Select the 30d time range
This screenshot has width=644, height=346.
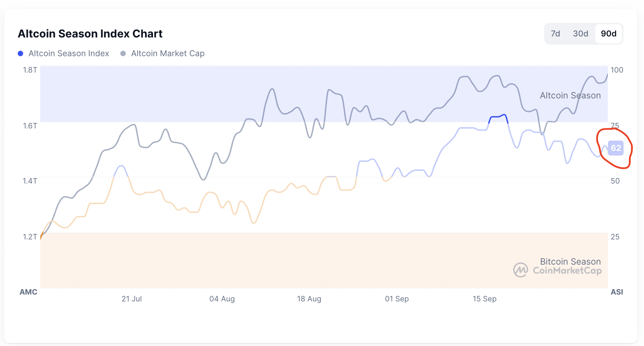pos(580,34)
